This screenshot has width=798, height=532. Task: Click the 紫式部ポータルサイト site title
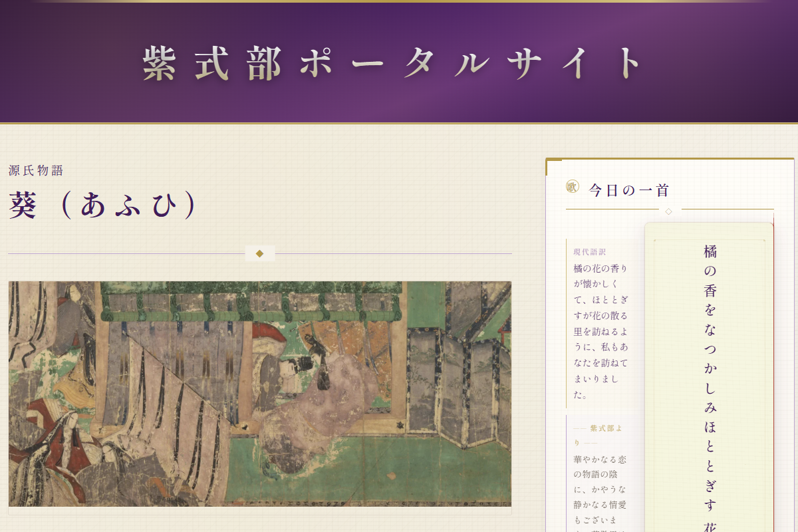point(392,64)
